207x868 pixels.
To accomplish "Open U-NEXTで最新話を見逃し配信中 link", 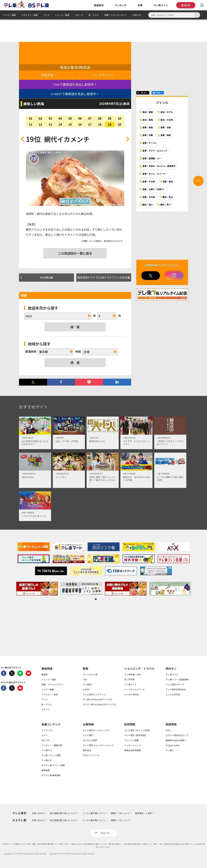I will 75,94.
